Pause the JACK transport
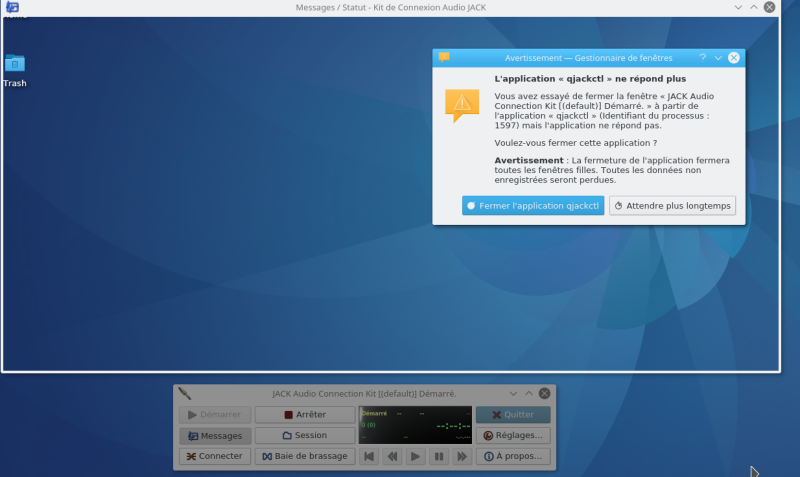The image size is (800, 477). pyautogui.click(x=439, y=456)
